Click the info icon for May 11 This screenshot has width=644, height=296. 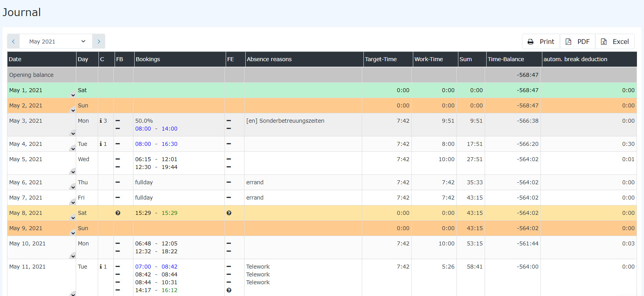101,267
